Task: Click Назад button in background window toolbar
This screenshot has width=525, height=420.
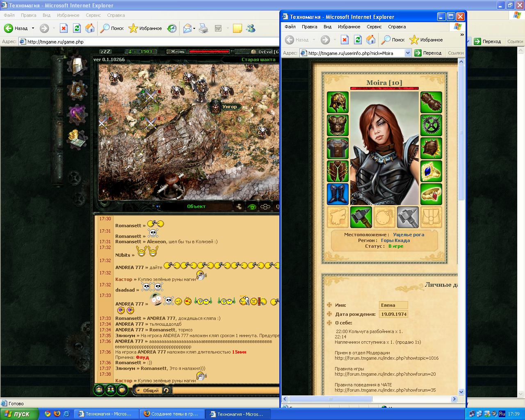Action: [x=16, y=28]
